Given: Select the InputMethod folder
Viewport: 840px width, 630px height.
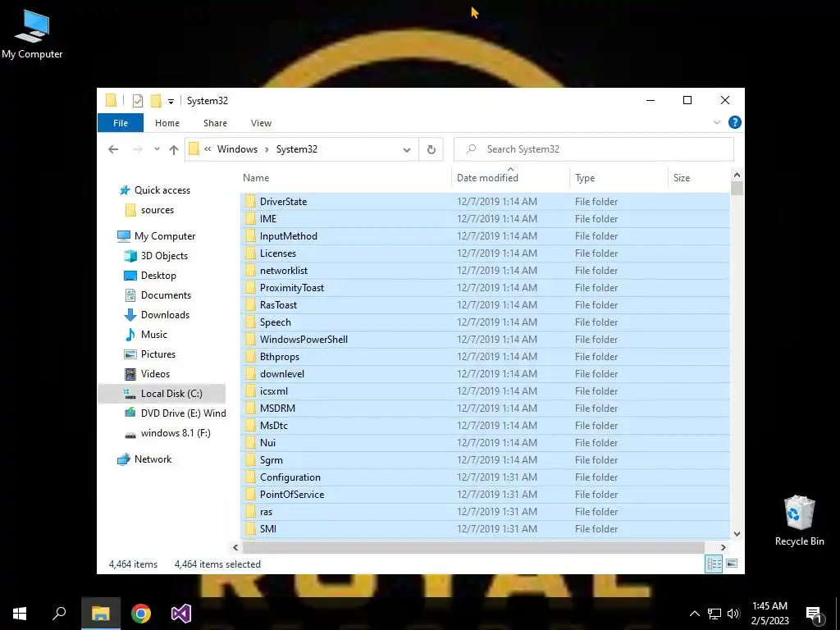Looking at the screenshot, I should point(485,236).
